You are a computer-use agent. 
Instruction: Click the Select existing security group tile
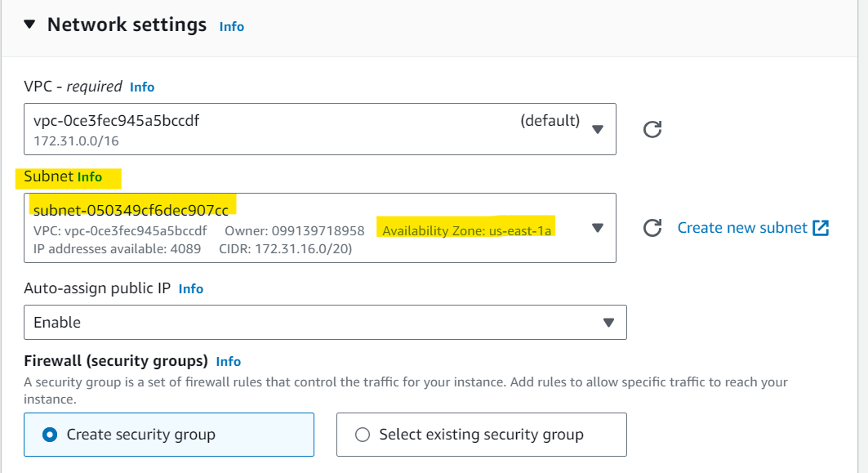tap(482, 435)
